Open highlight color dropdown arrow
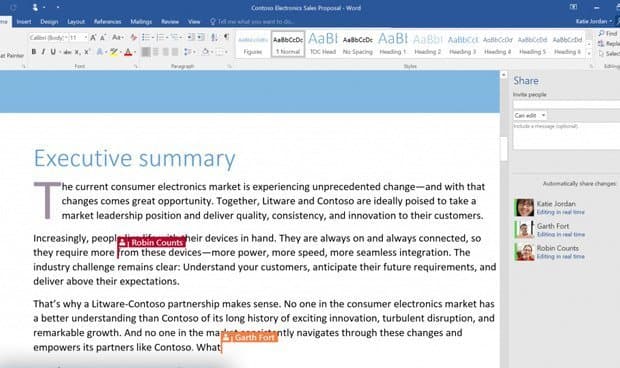 (120, 52)
